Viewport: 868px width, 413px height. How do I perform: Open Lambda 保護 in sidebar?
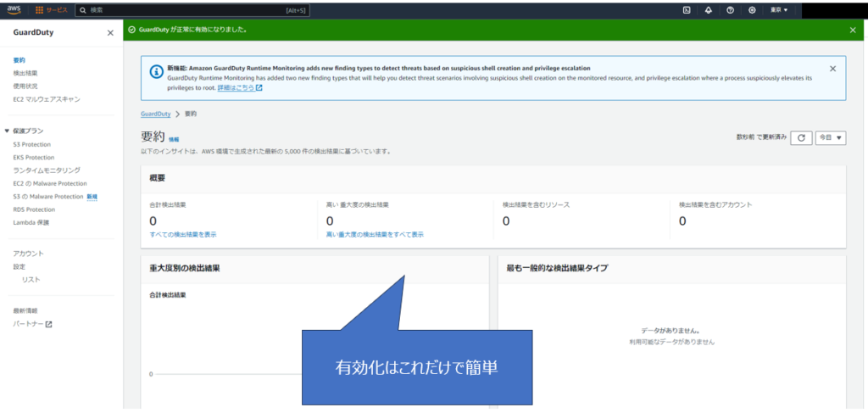(x=31, y=223)
